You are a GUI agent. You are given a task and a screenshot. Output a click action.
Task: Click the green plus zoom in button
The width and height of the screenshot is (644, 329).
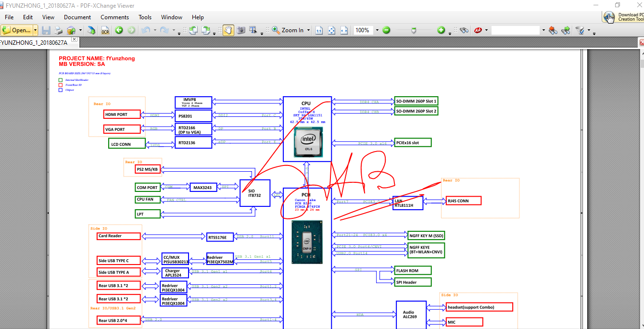point(441,30)
